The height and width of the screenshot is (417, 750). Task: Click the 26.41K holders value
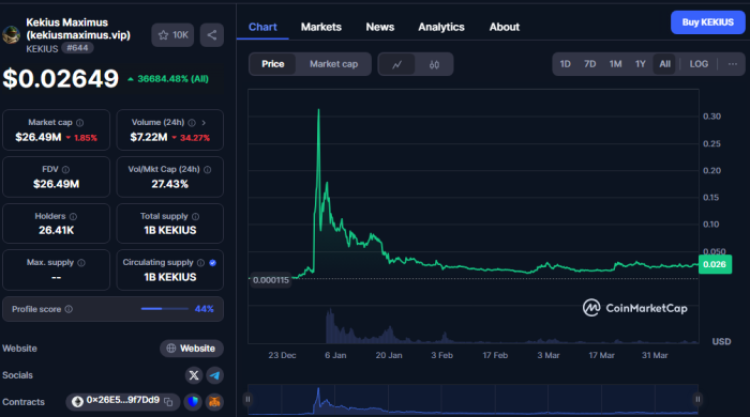tap(56, 230)
